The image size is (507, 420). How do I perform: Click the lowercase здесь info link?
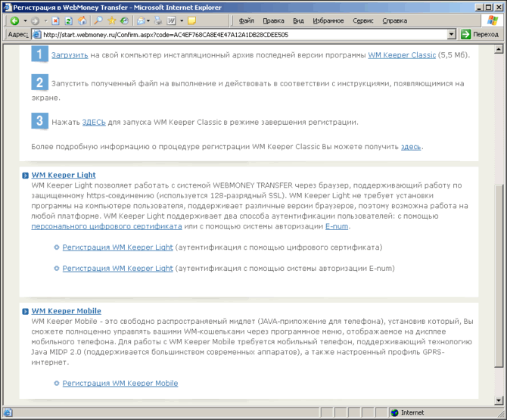411,147
